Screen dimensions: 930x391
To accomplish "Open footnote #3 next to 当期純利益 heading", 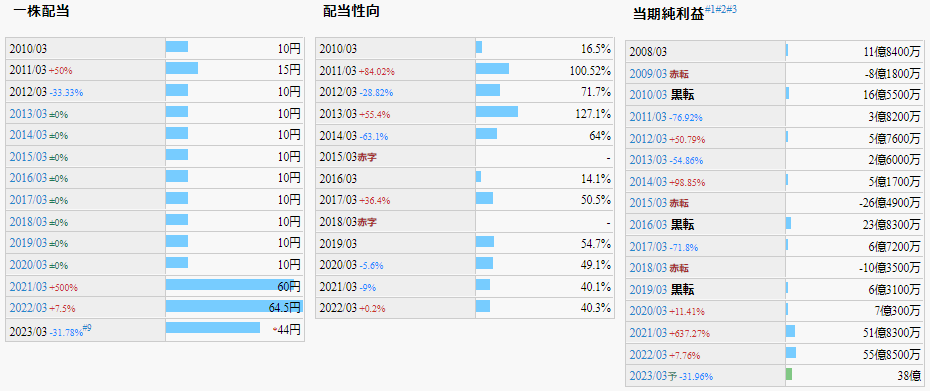I will point(731,9).
